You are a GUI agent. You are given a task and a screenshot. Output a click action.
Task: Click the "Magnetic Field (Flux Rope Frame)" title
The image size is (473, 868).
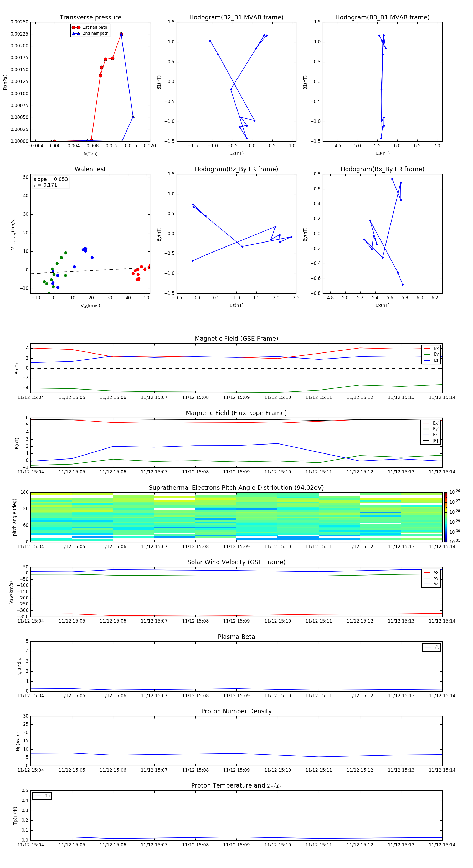(x=236, y=413)
